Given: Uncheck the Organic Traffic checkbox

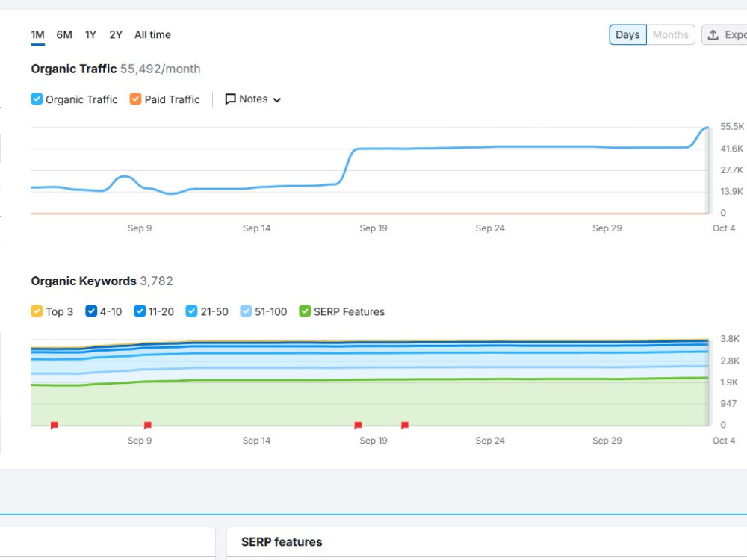Looking at the screenshot, I should tap(37, 99).
